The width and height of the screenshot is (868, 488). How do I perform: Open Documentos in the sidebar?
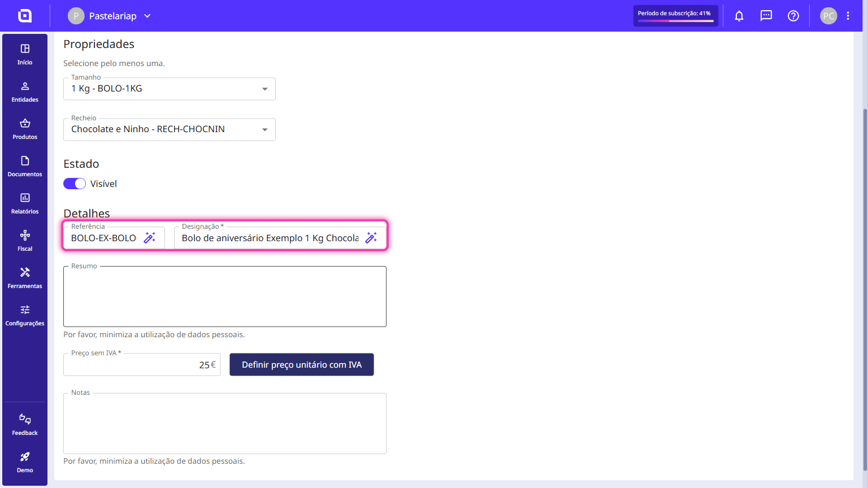click(x=25, y=166)
